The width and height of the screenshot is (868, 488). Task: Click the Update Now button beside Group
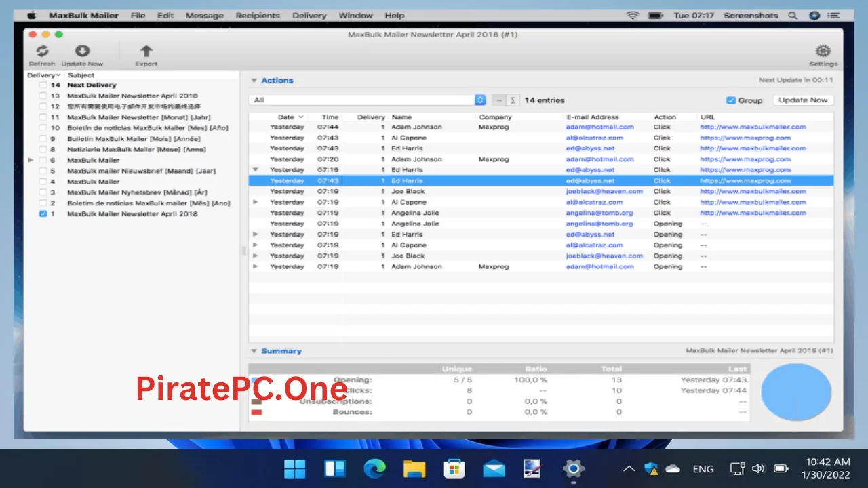tap(803, 100)
